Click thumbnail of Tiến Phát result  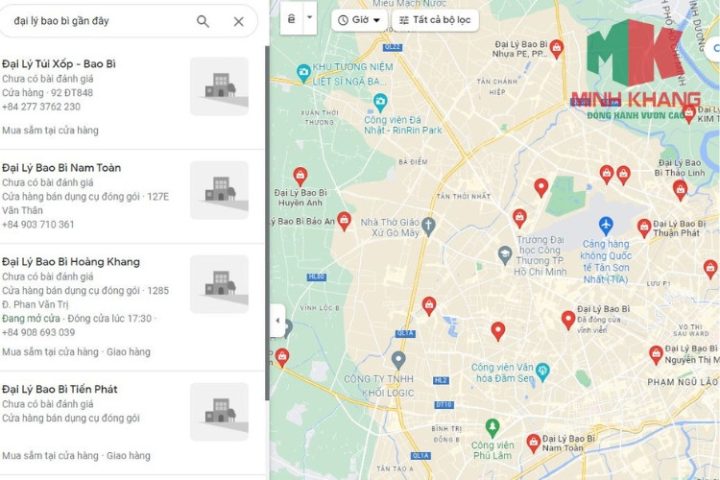click(219, 412)
